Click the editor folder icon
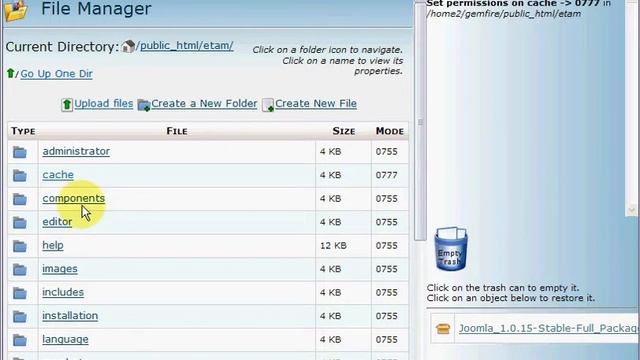 click(x=20, y=223)
